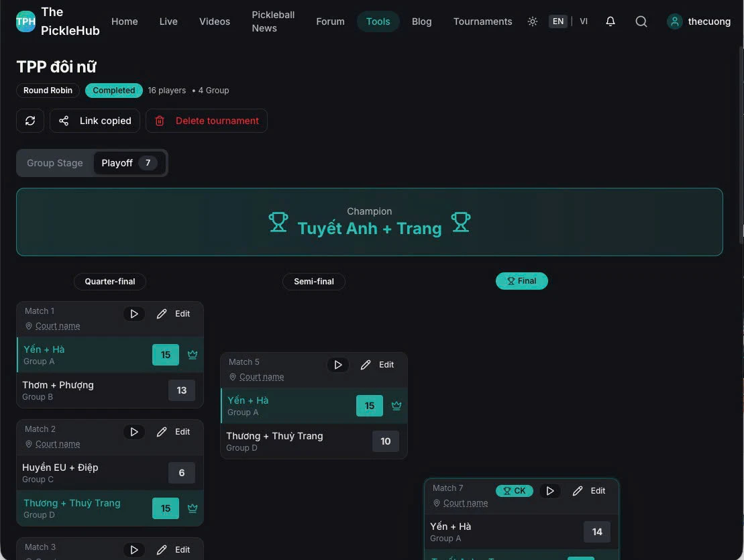
Task: Click the notification bell icon
Action: (610, 21)
